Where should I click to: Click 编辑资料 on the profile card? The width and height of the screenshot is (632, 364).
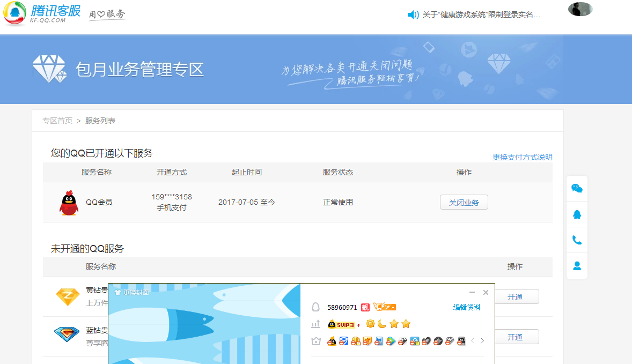coord(467,307)
